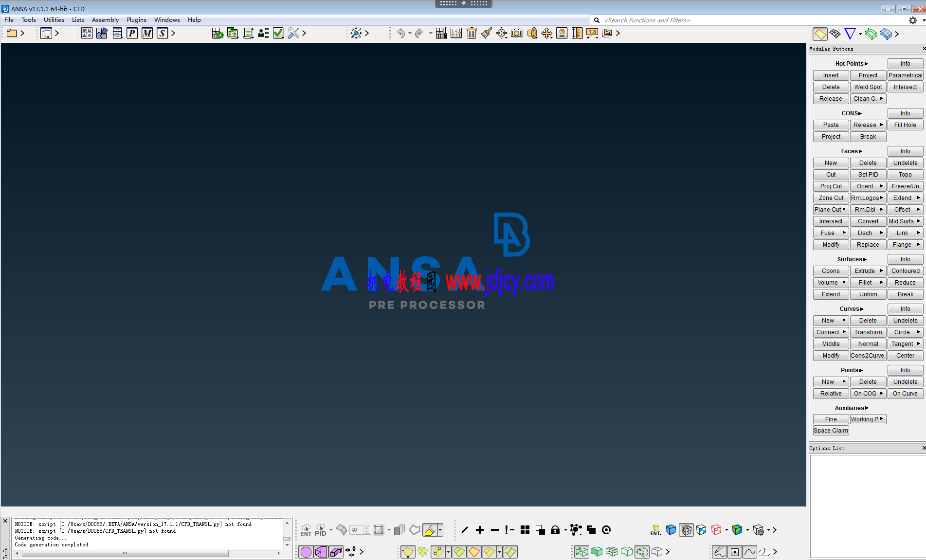Viewport: 926px width, 560px height.
Task: Click the plus sign icon in bottom toolbar
Action: pyautogui.click(x=480, y=530)
